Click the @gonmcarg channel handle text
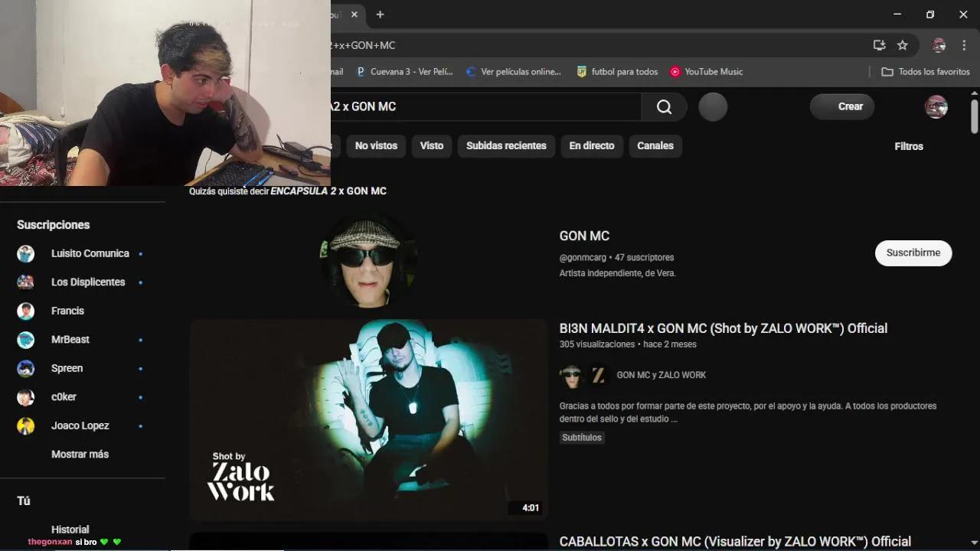Viewport: 980px width, 551px height. click(x=583, y=258)
